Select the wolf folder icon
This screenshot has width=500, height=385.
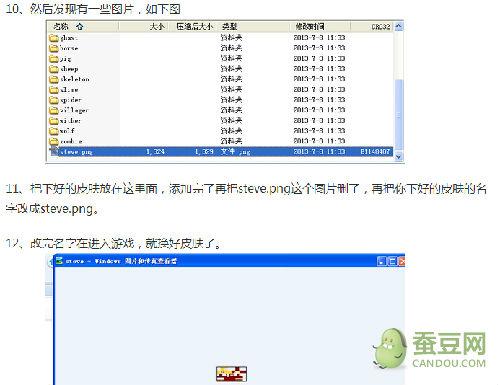click(54, 131)
